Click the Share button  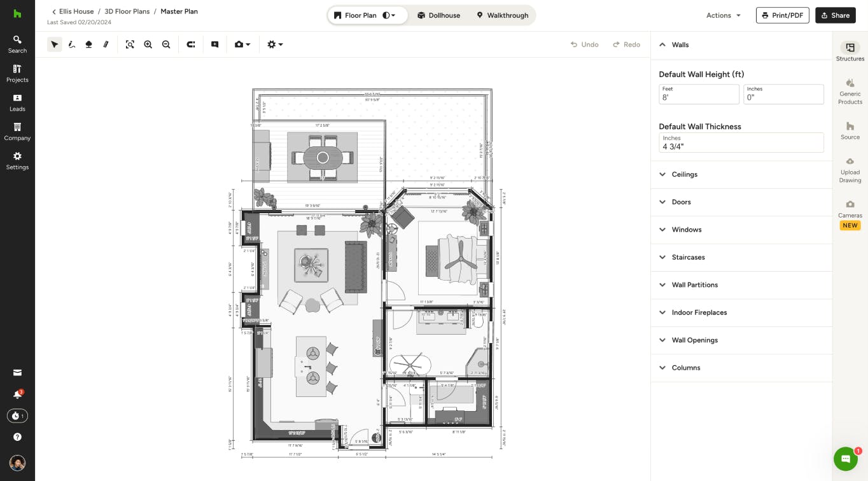[836, 15]
